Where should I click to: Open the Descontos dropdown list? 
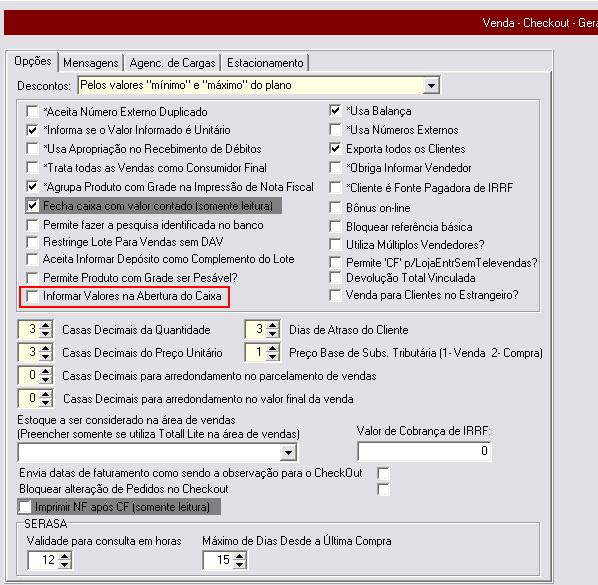pyautogui.click(x=431, y=85)
